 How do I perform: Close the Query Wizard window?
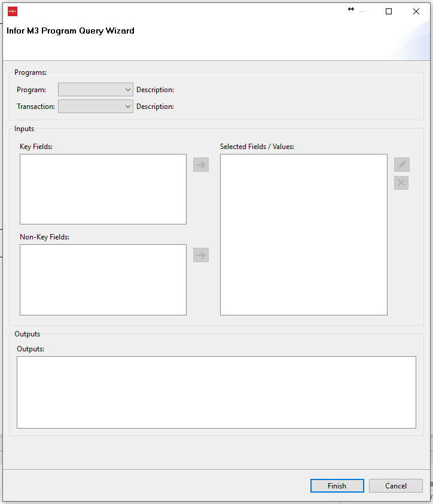416,11
